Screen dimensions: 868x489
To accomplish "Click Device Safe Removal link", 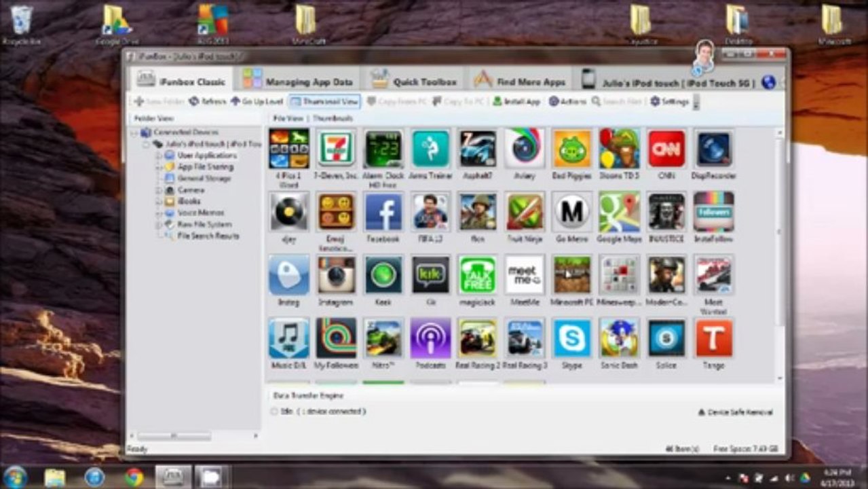I will [x=735, y=412].
